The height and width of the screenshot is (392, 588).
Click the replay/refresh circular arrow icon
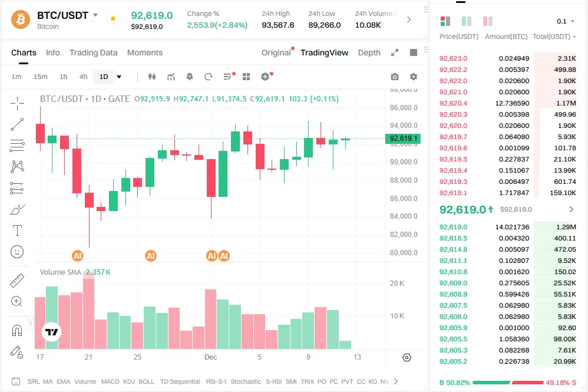(209, 77)
